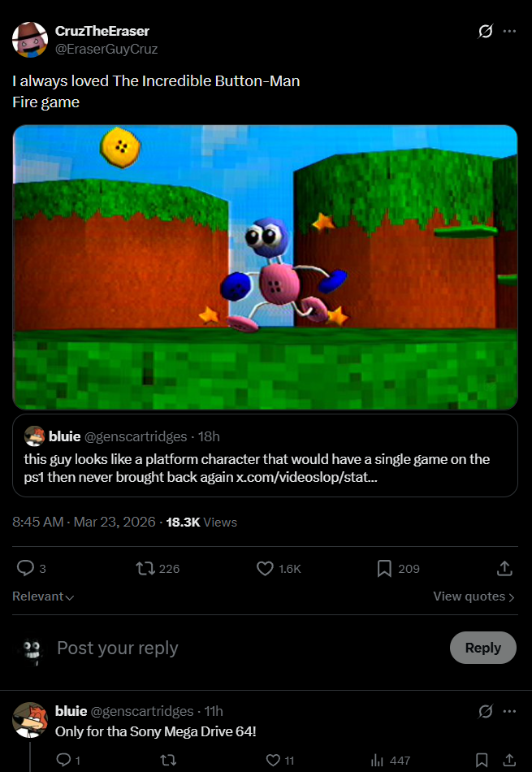
Task: Click the @EraserGuyCruz handle link
Action: tap(106, 49)
